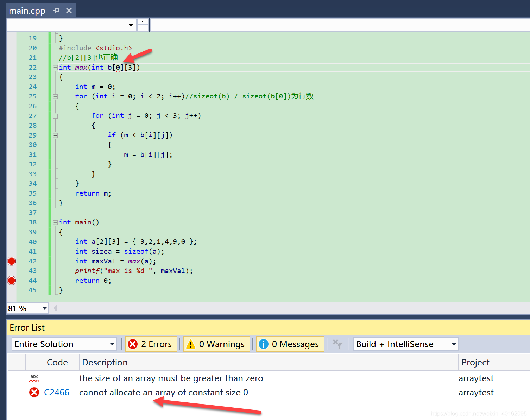Collapse the outer for loop at line 25
The height and width of the screenshot is (420, 530).
(x=55, y=96)
